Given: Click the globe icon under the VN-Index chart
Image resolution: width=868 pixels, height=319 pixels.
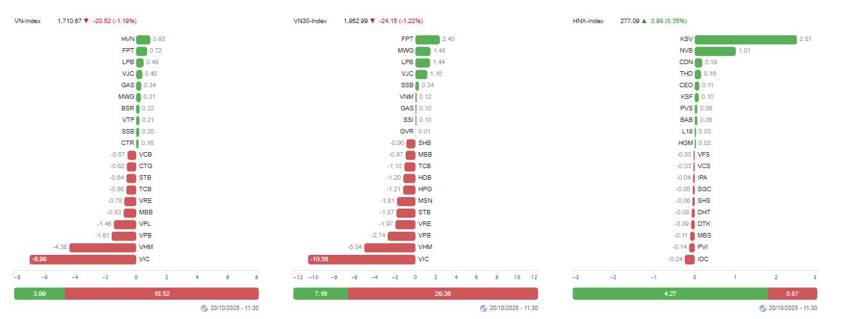Looking at the screenshot, I should pos(205,308).
